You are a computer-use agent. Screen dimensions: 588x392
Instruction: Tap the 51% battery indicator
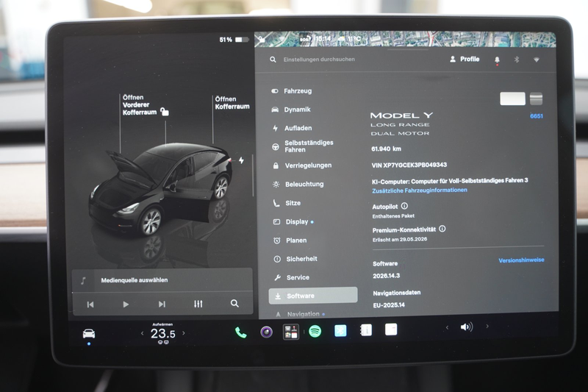[234, 40]
